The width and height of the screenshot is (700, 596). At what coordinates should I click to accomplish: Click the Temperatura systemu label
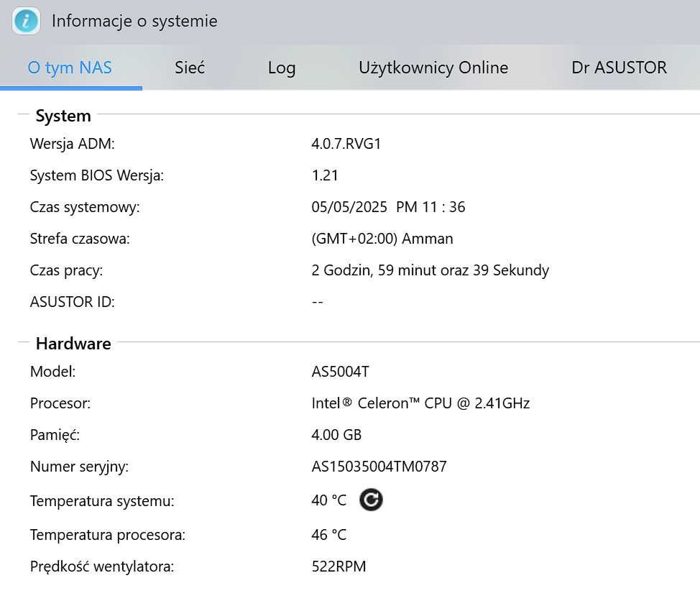coord(102,501)
